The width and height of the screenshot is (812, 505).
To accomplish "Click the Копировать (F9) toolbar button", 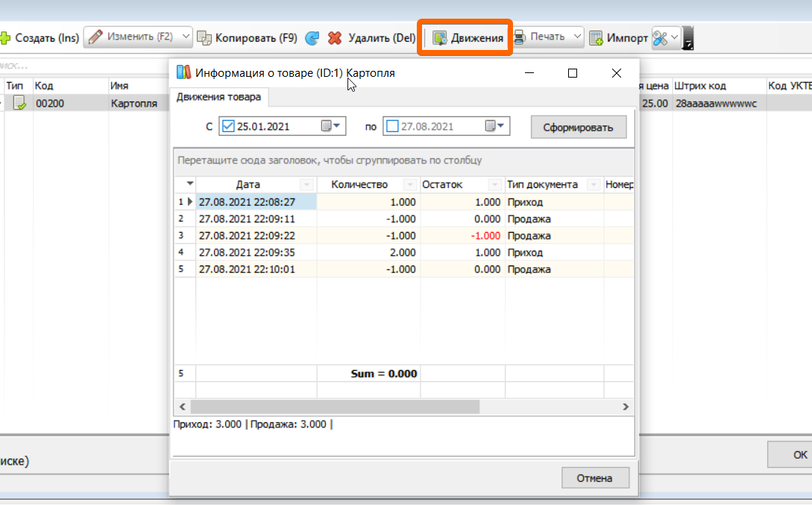I will click(x=248, y=38).
